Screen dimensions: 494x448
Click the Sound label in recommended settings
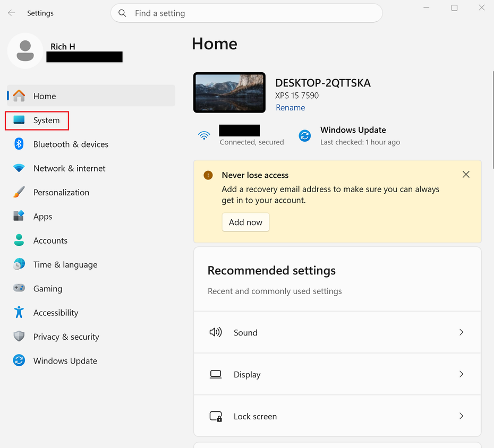coord(245,332)
